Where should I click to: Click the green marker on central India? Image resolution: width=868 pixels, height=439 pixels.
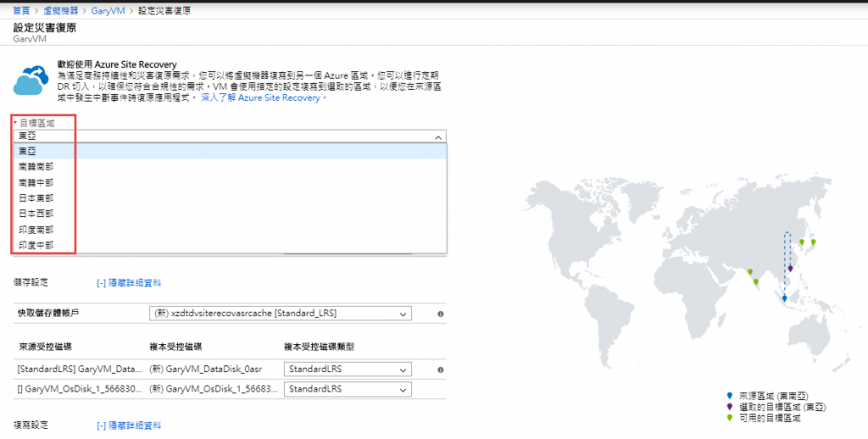pos(750,272)
